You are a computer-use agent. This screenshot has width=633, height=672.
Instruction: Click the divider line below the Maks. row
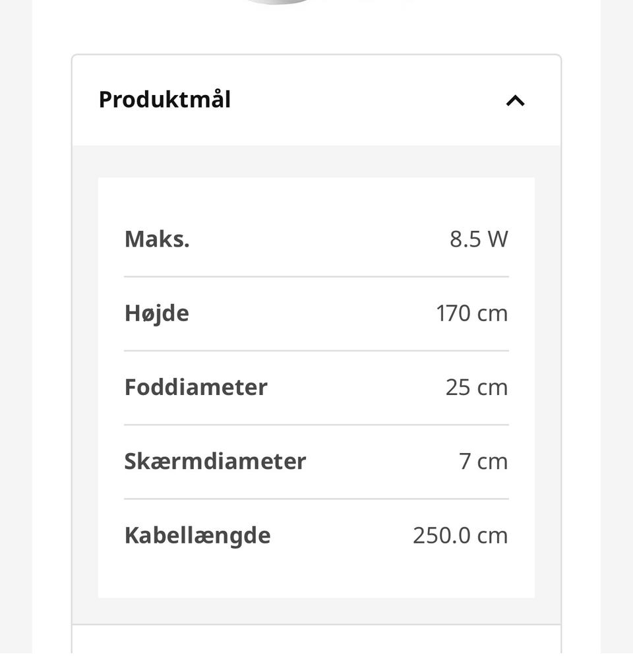(x=316, y=277)
